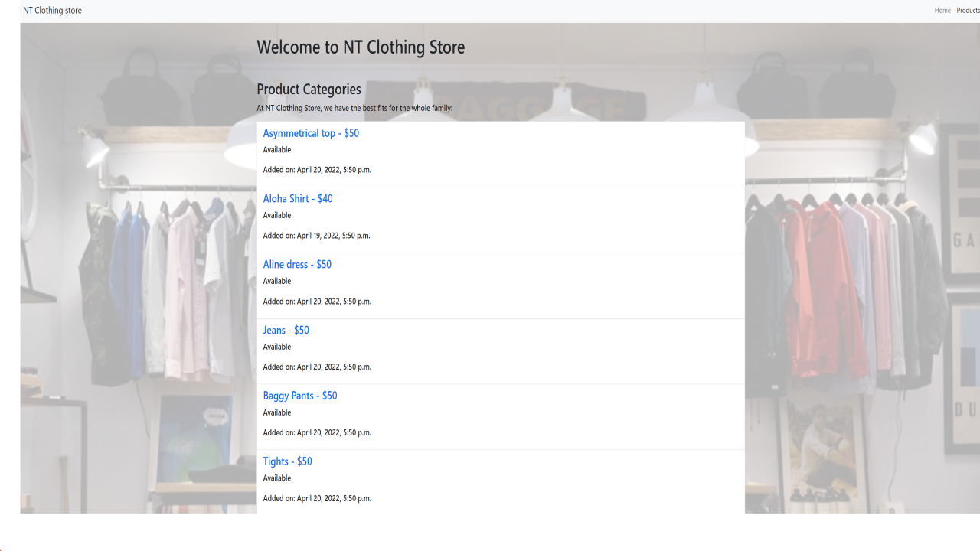Click the best fits for family description
The image size is (980, 551).
[x=354, y=109]
